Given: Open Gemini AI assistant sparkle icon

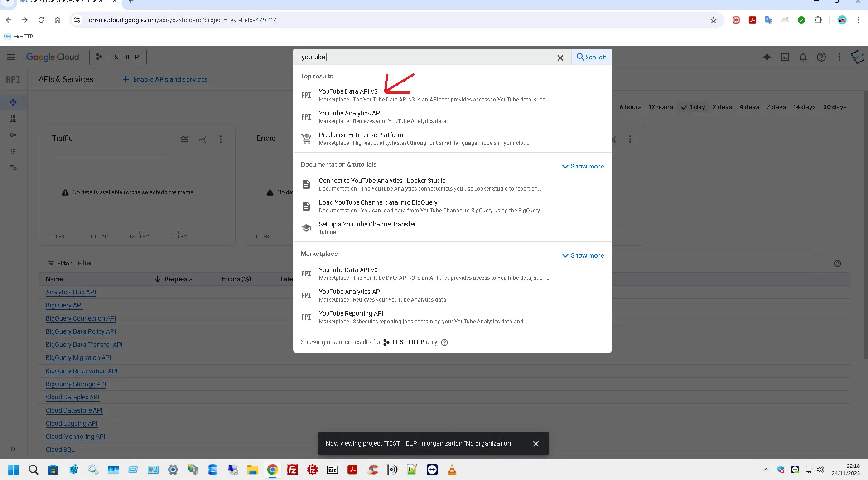Looking at the screenshot, I should [x=767, y=57].
